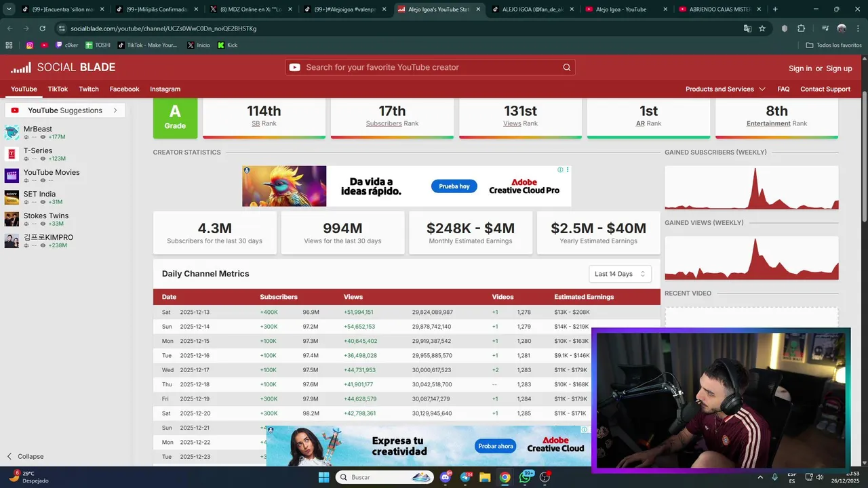Image resolution: width=868 pixels, height=488 pixels.
Task: Click the Chrome icon in the taskbar
Action: [x=505, y=477]
